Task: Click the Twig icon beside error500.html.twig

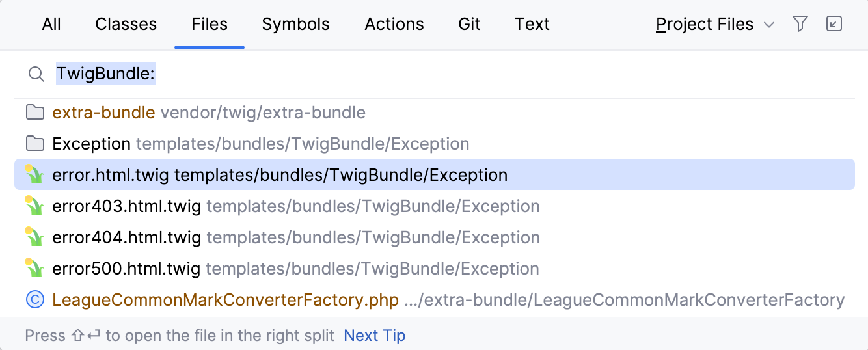Action: click(34, 269)
